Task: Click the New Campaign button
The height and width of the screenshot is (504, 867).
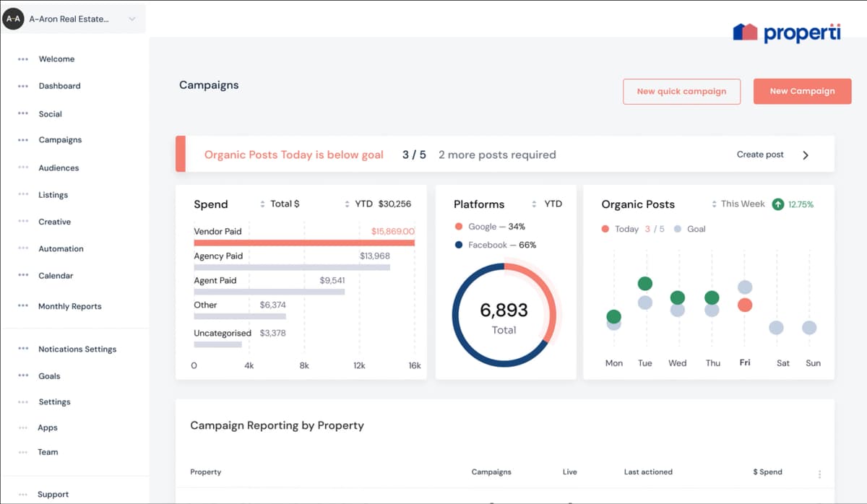Action: [802, 92]
